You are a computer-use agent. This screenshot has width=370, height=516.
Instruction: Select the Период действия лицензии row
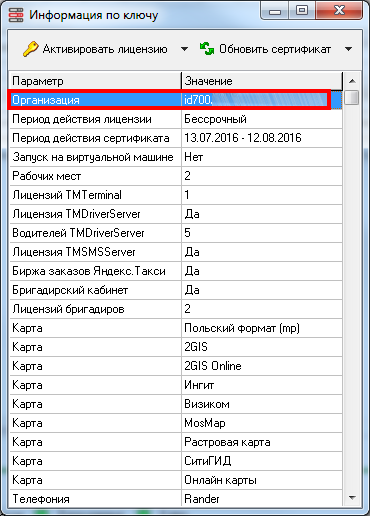[x=176, y=119]
